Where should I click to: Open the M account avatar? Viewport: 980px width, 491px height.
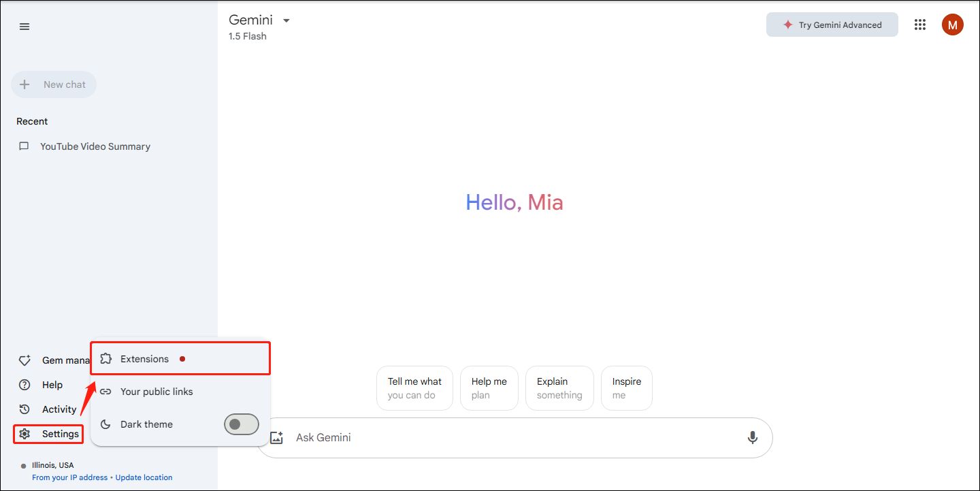[x=953, y=25]
